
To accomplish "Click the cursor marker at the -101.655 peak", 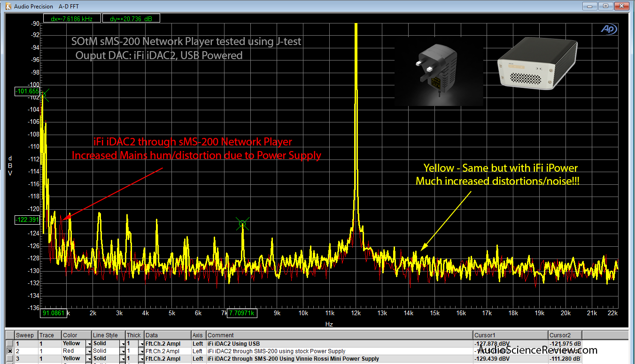I will (x=43, y=96).
